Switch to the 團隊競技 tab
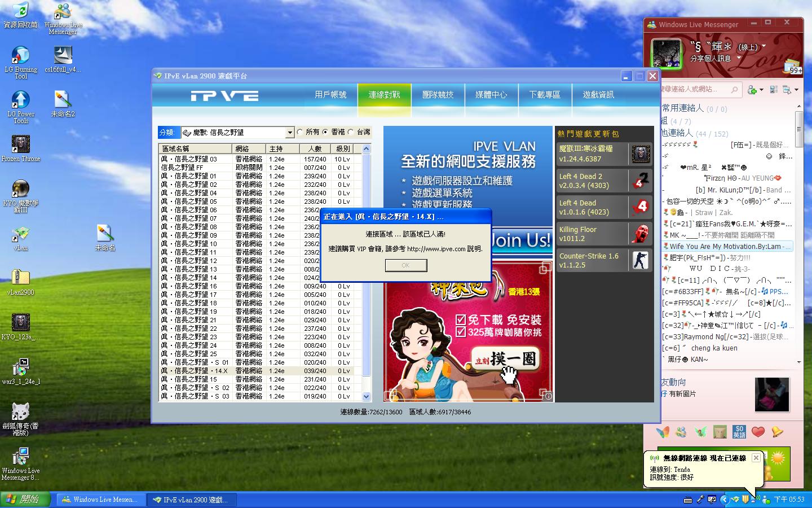Viewport: 812px width, 508px height. (438, 95)
